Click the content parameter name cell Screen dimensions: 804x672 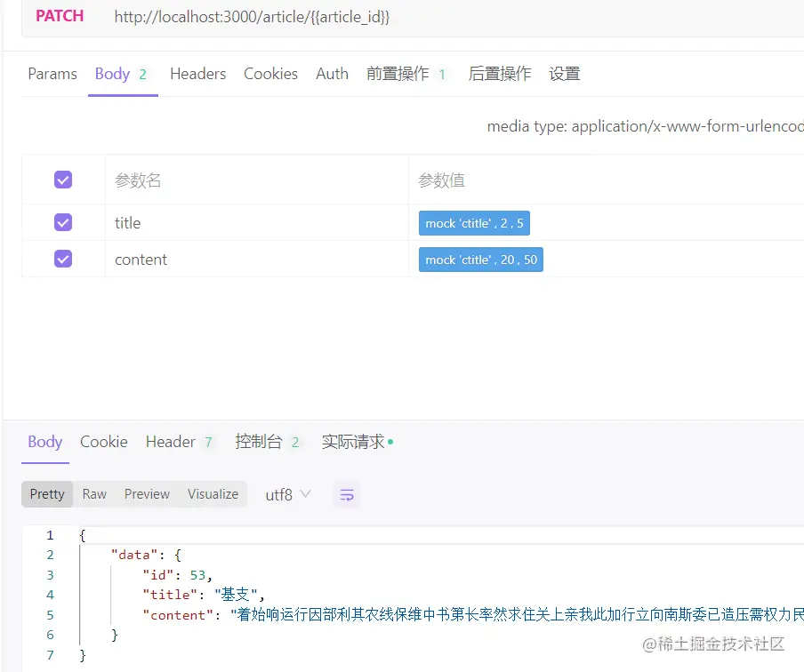coord(257,260)
